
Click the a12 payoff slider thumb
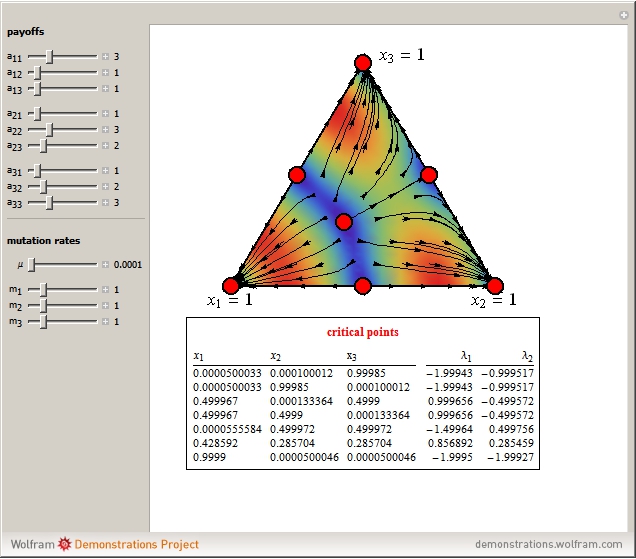click(x=37, y=73)
